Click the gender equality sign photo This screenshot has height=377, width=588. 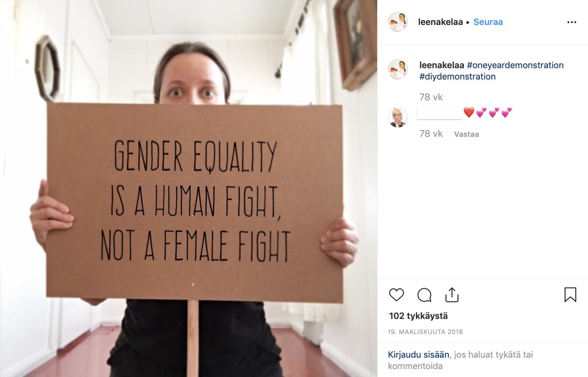point(189,188)
